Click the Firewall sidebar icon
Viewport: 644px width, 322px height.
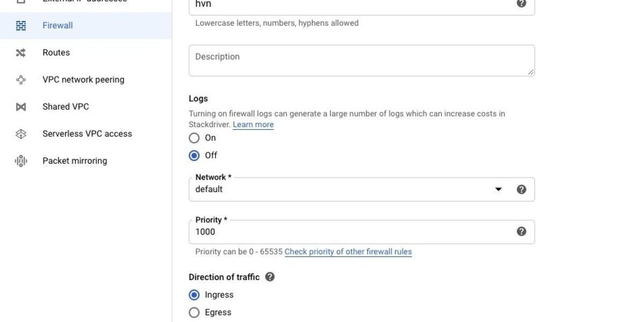[21, 25]
